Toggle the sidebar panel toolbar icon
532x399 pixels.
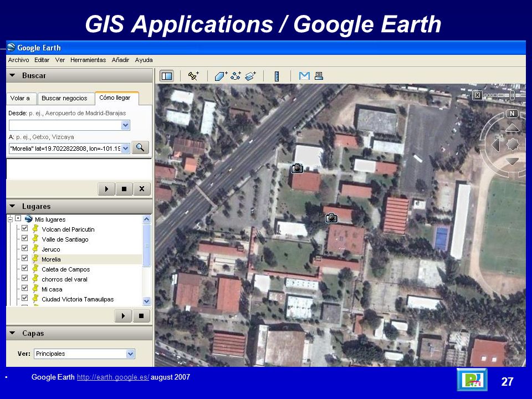coord(167,76)
